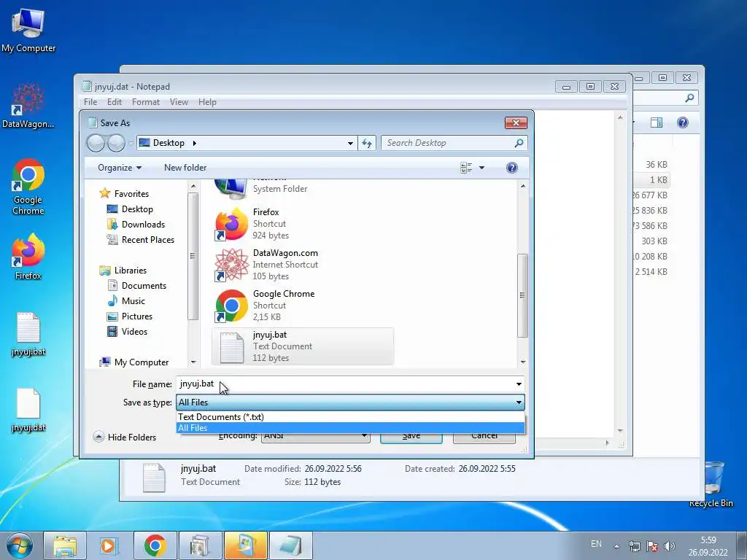
Task: Click the Notepad taskbar button
Action: [291, 545]
